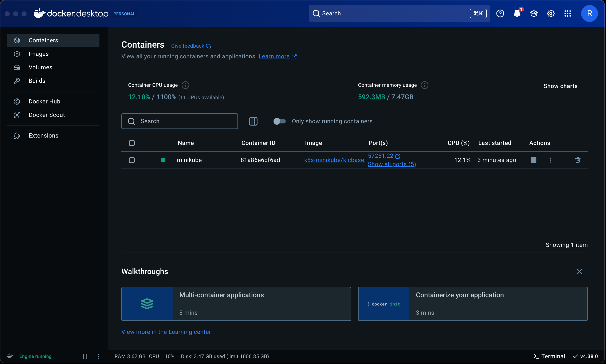The width and height of the screenshot is (606, 364).
Task: Open Docker Hub in sidebar
Action: pyautogui.click(x=53, y=102)
